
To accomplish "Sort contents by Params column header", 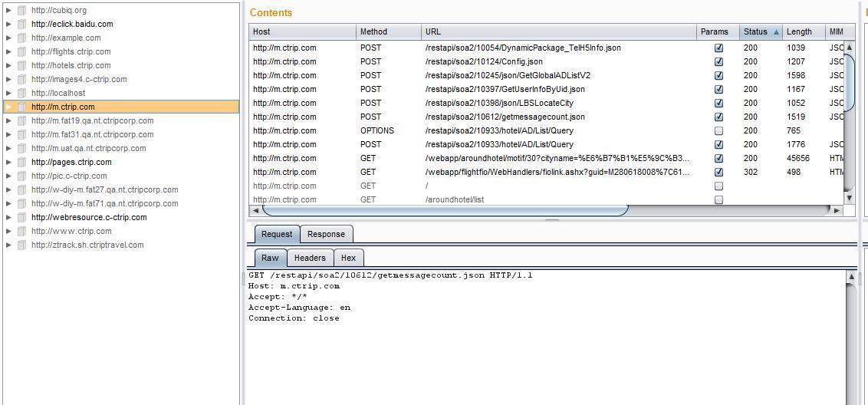I will click(x=718, y=31).
